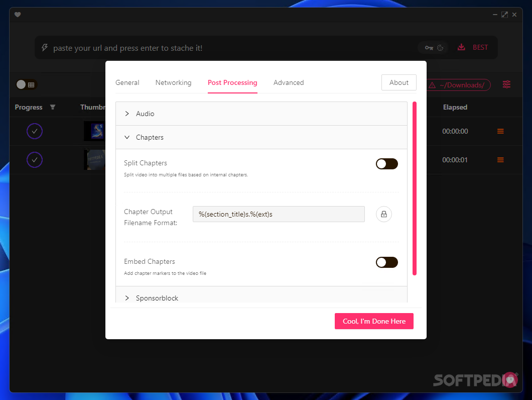Switch to the General tab
This screenshot has height=400, width=532.
click(x=127, y=82)
